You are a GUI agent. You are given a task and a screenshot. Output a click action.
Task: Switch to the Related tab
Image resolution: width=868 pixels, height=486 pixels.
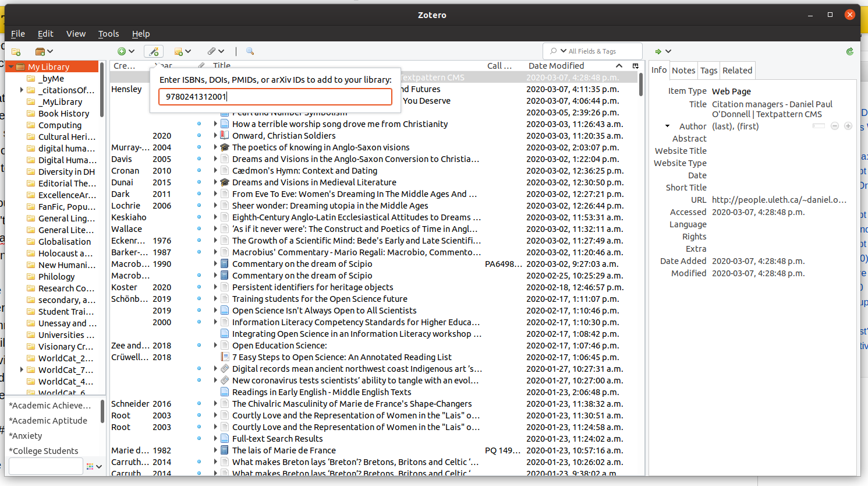[x=738, y=71]
